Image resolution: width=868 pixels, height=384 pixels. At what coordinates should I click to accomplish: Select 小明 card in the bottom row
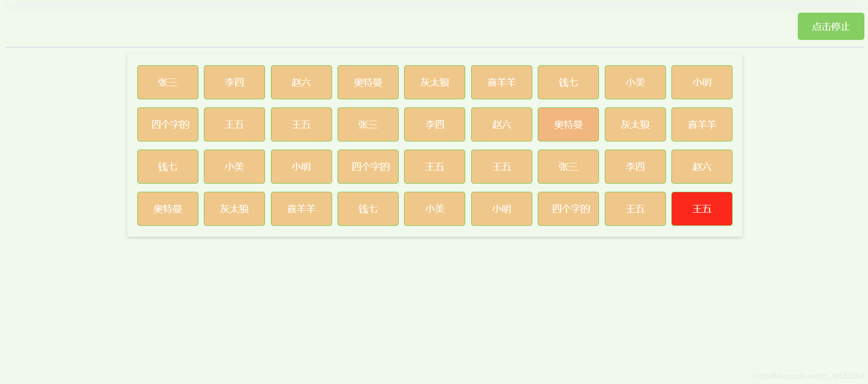point(502,209)
